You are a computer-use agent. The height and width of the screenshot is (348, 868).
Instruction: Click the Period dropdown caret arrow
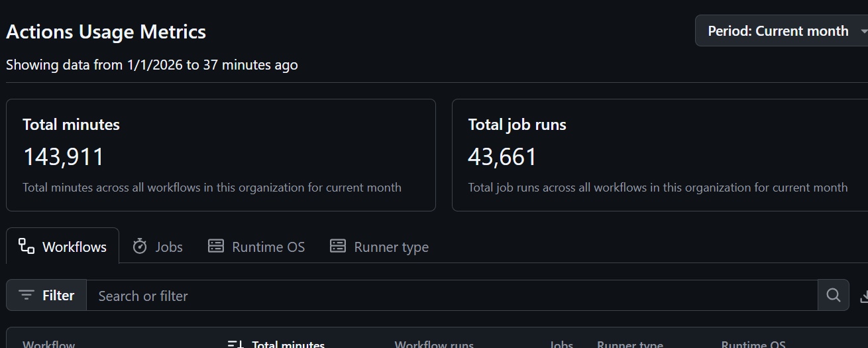(x=863, y=32)
